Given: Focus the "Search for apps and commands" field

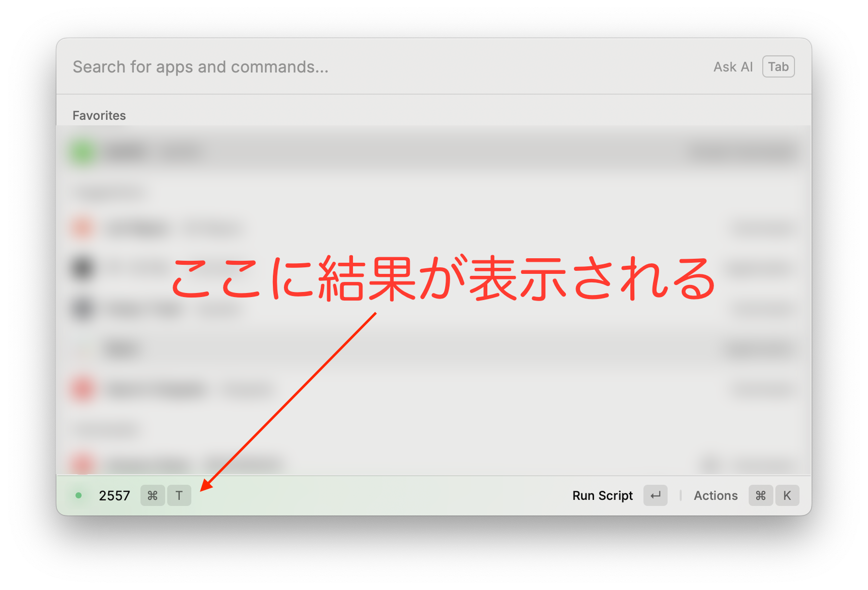Looking at the screenshot, I should point(383,67).
